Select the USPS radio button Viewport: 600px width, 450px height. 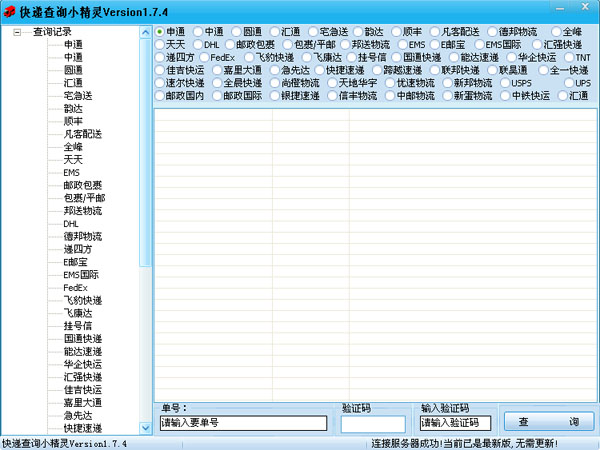click(x=505, y=83)
